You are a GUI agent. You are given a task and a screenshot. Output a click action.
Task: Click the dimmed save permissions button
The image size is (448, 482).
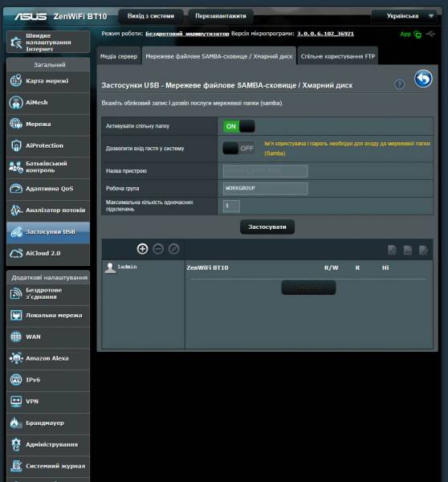click(x=308, y=288)
